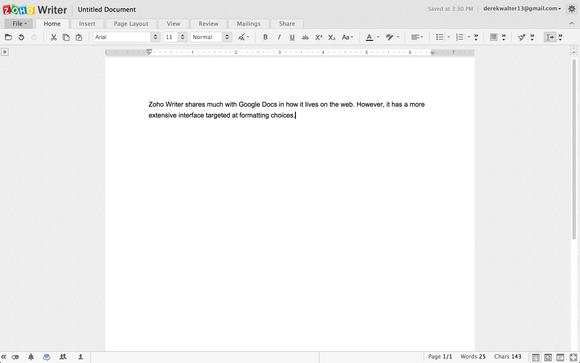This screenshot has height=363, width=580.
Task: Copy the selection to clipboard
Action: point(66,37)
